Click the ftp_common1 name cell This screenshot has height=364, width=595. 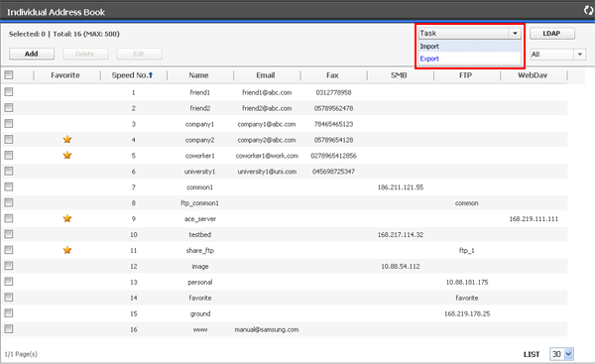[199, 203]
